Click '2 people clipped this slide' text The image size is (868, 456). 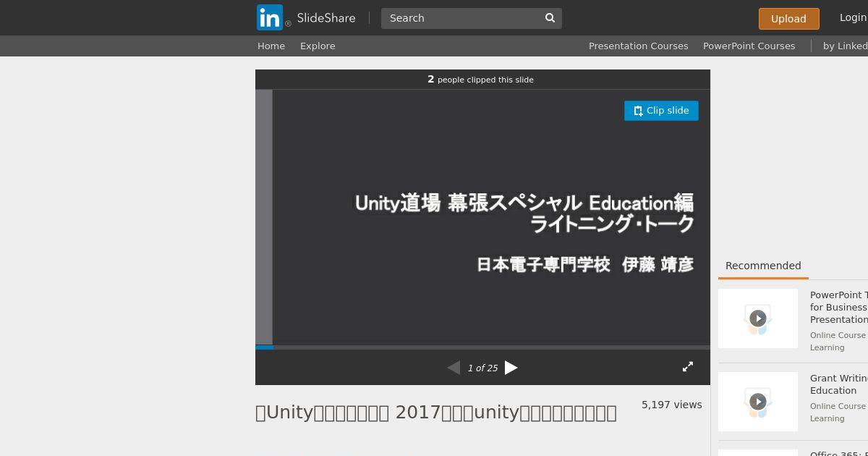click(x=480, y=80)
